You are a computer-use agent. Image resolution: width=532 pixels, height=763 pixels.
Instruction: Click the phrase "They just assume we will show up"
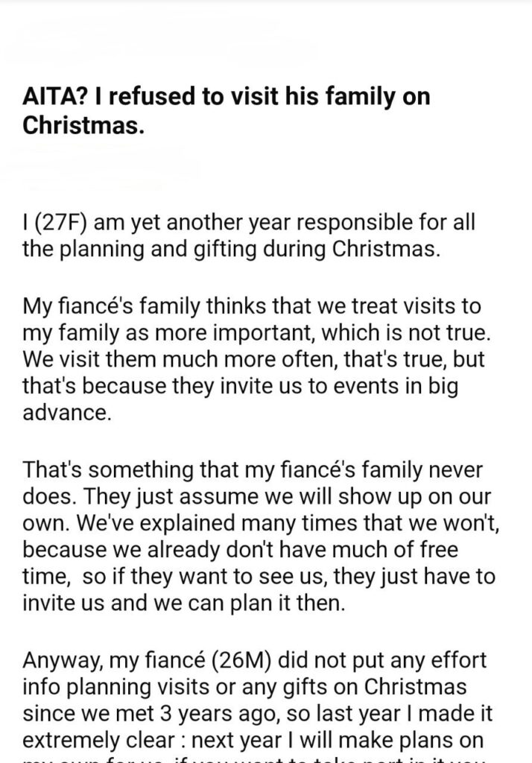[192, 496]
